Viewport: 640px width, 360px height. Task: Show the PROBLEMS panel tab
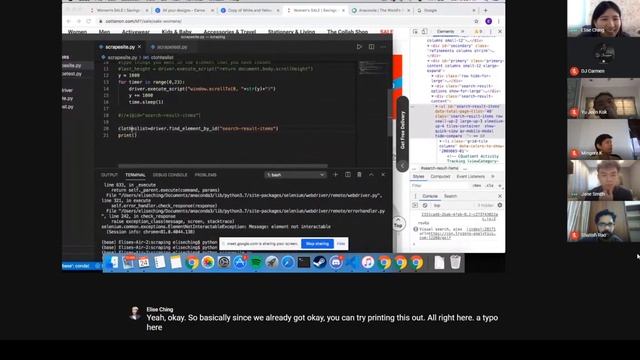coord(205,175)
